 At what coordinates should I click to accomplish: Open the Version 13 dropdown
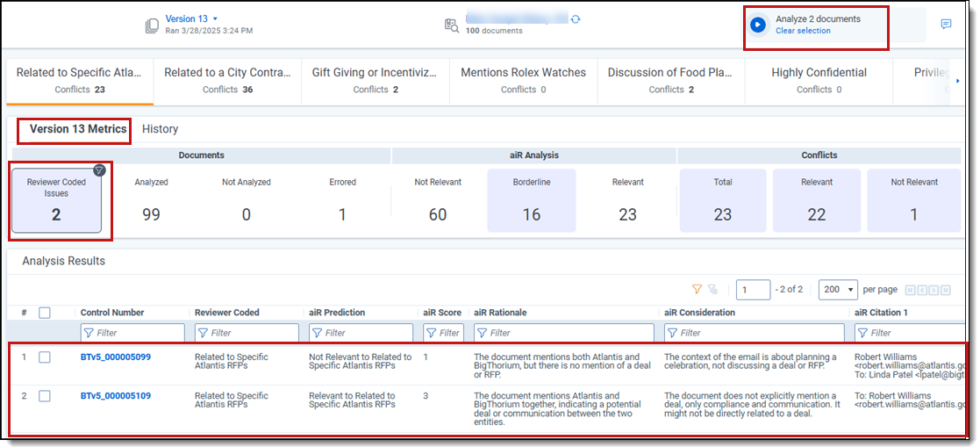coord(191,18)
